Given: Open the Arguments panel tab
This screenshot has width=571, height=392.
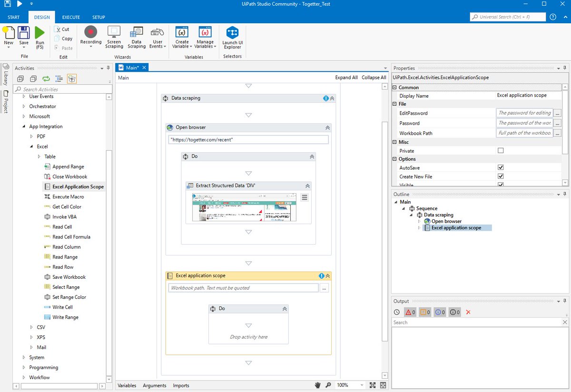Looking at the screenshot, I should coord(155,385).
